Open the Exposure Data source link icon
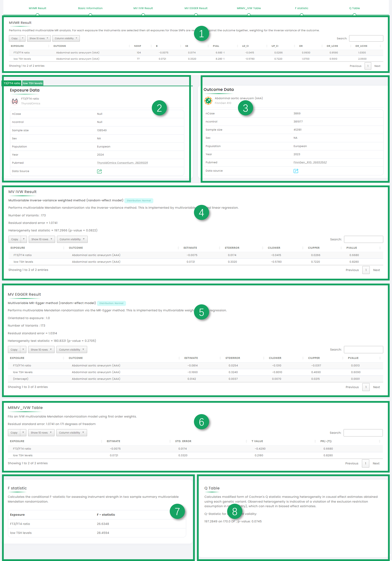 [99, 171]
